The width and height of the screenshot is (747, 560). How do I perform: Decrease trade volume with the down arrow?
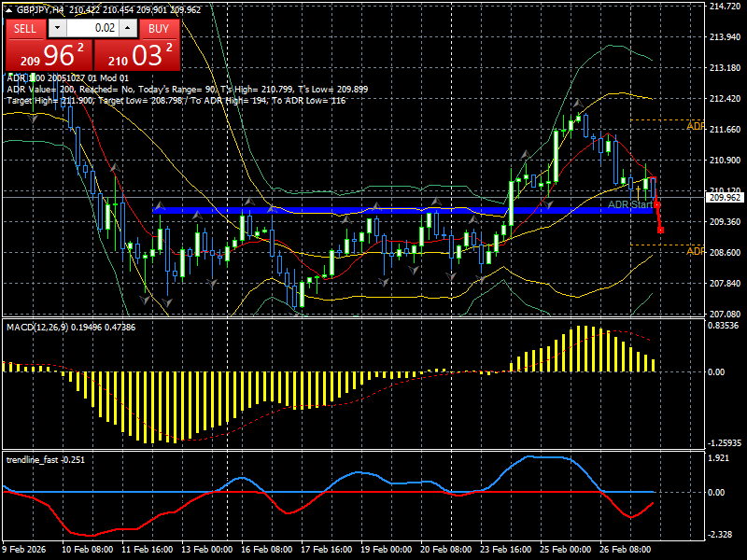pos(58,29)
